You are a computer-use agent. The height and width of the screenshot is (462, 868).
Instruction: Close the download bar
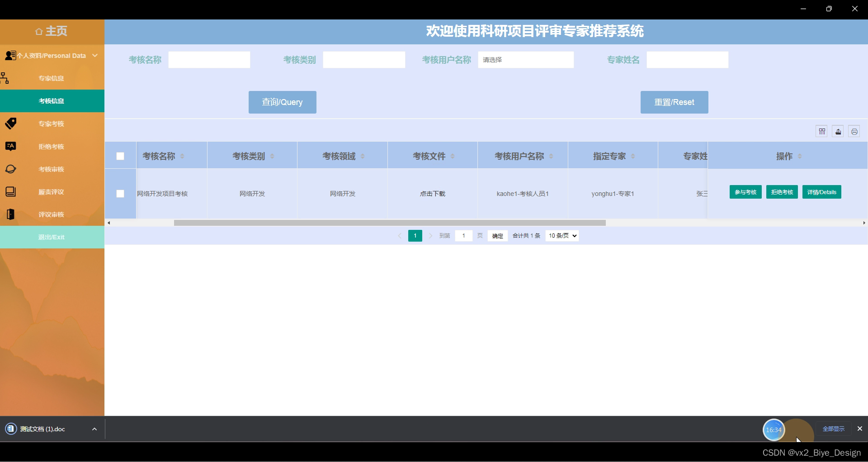860,429
